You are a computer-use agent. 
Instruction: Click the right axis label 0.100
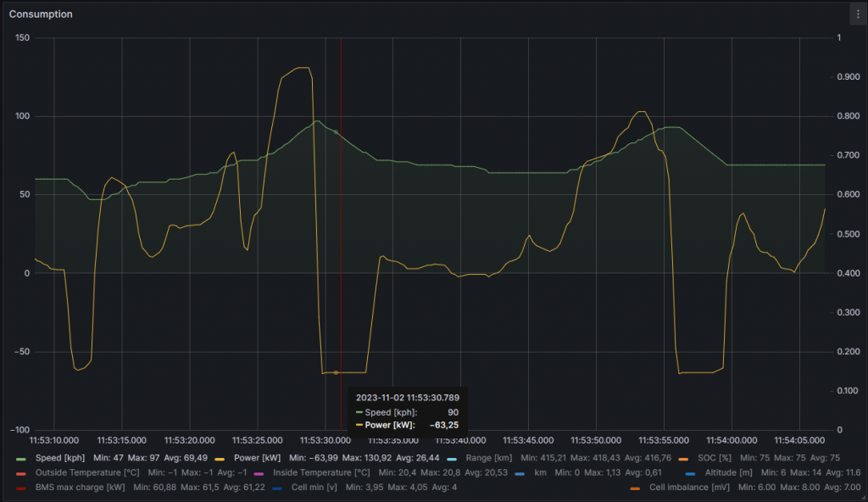click(x=848, y=391)
